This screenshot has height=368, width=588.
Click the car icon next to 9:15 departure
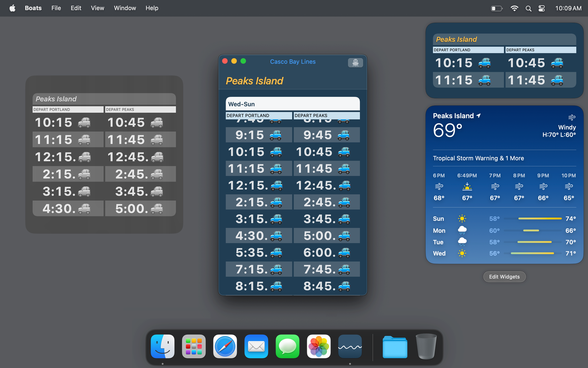(x=275, y=135)
